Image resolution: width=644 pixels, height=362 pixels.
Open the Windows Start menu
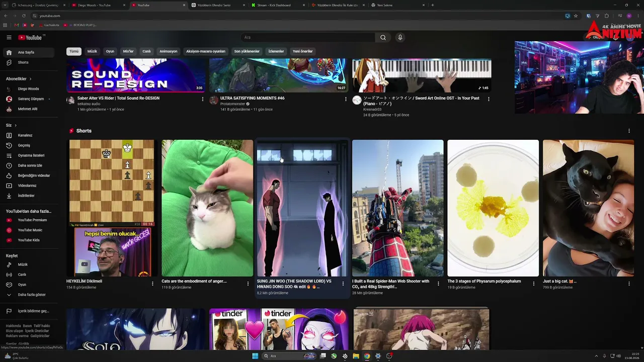[x=255, y=356]
